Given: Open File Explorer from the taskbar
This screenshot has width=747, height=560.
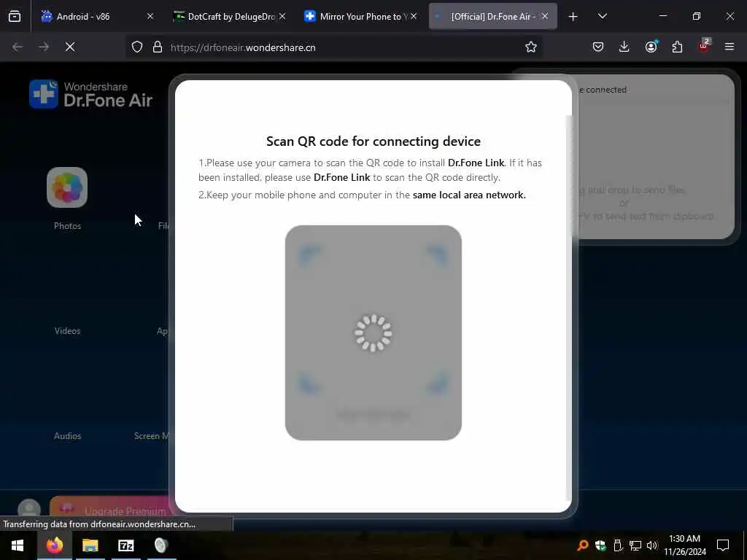Looking at the screenshot, I should [x=90, y=545].
